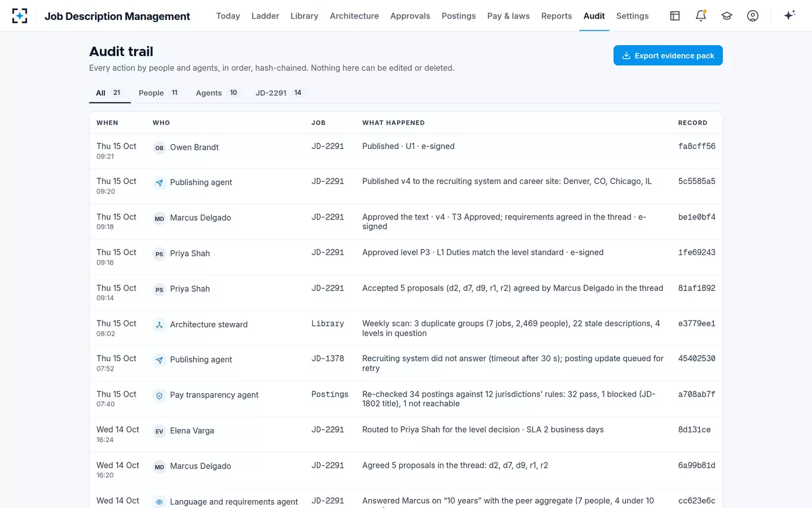Open the notifications bell
This screenshot has width=812, height=508.
(701, 16)
